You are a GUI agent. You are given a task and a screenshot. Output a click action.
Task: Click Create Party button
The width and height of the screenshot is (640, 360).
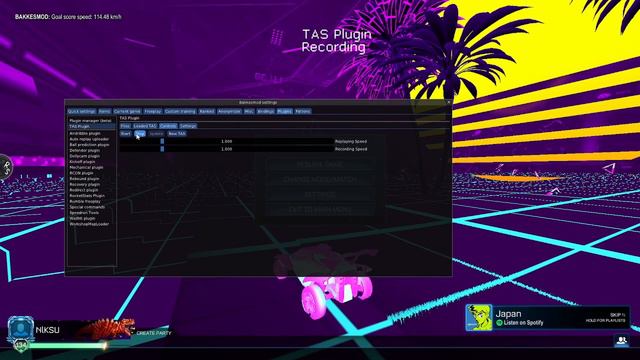click(154, 333)
